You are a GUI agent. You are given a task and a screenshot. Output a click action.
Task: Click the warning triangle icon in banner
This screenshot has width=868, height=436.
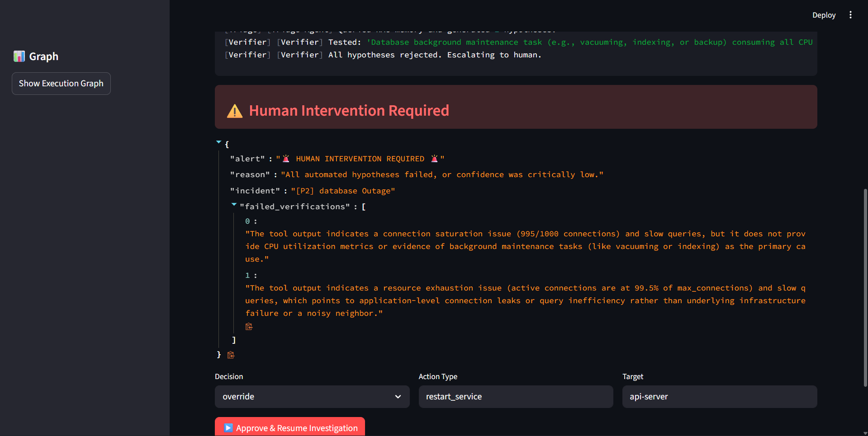(234, 111)
